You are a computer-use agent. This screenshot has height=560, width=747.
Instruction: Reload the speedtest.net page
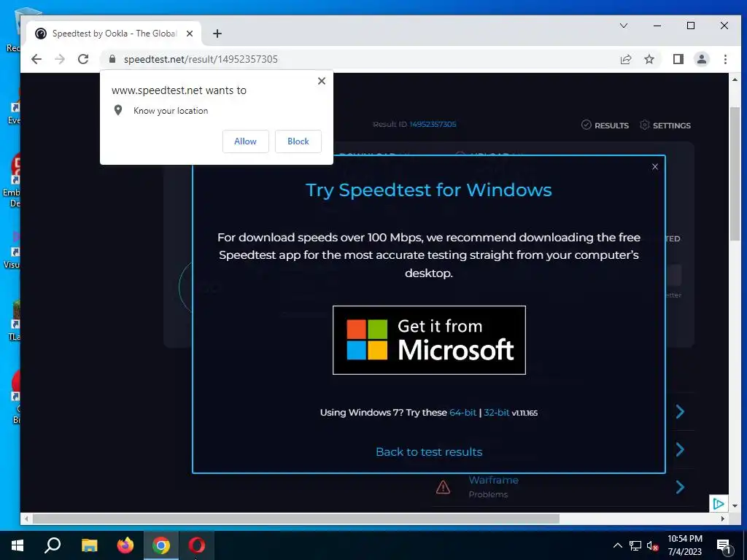[83, 59]
